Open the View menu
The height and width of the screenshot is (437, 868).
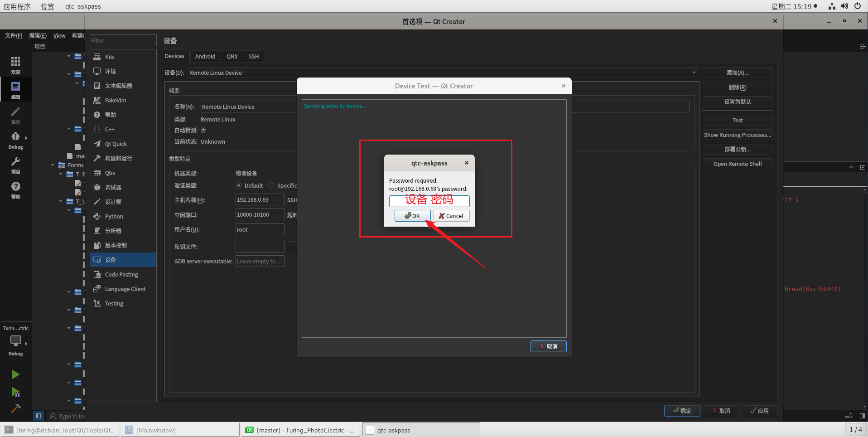pos(59,35)
